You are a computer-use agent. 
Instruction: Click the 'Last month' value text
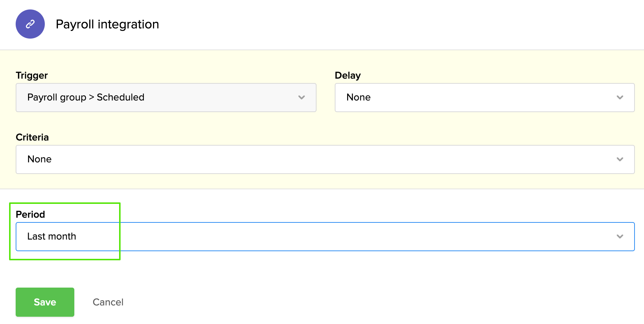point(52,237)
